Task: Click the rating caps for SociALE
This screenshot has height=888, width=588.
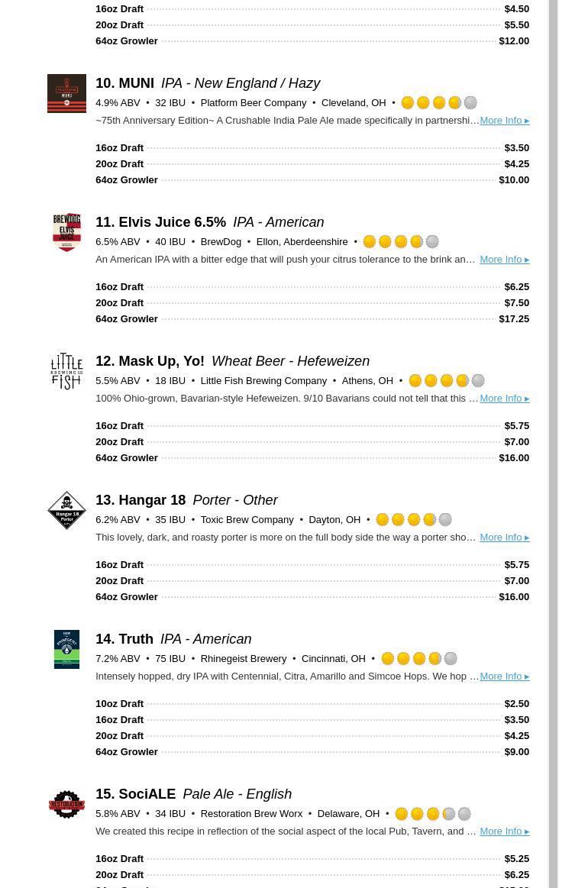Action: click(x=432, y=814)
